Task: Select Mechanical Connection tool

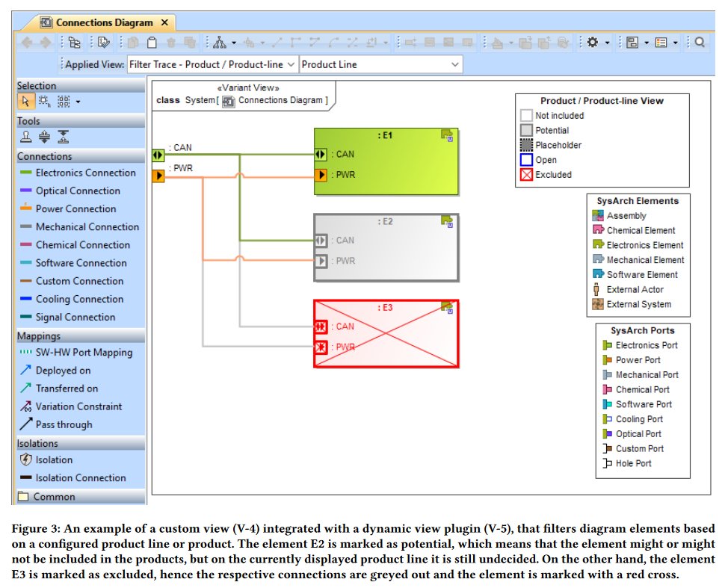Action: pos(79,226)
